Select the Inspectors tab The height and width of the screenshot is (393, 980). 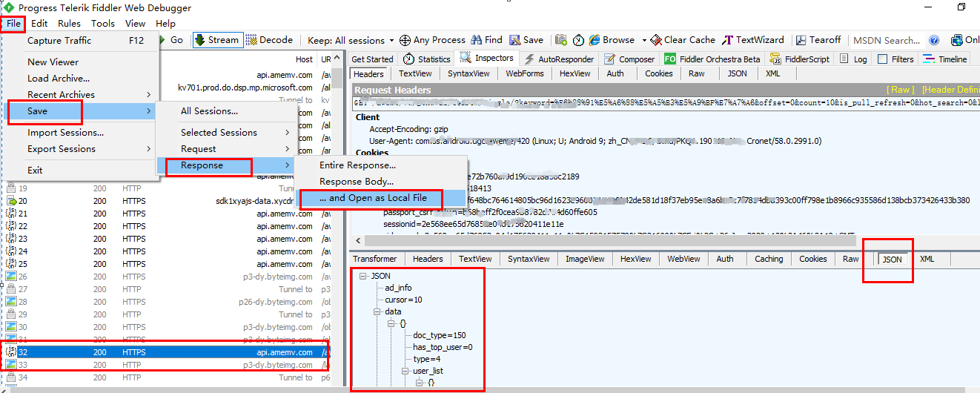point(487,59)
